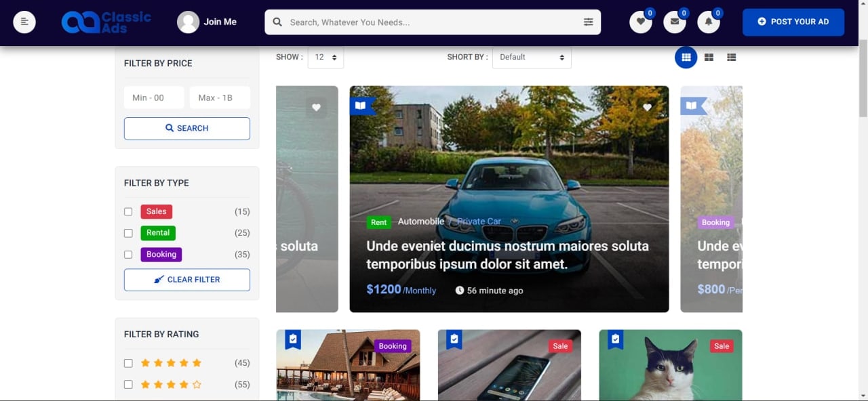868x401 pixels.
Task: Click the Booking label on house listing
Action: point(393,346)
